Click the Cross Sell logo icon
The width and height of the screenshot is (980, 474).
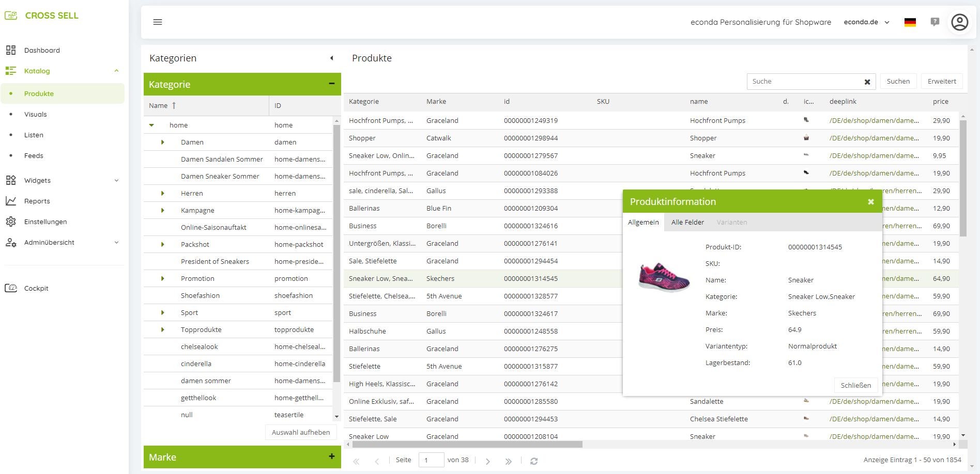point(11,15)
